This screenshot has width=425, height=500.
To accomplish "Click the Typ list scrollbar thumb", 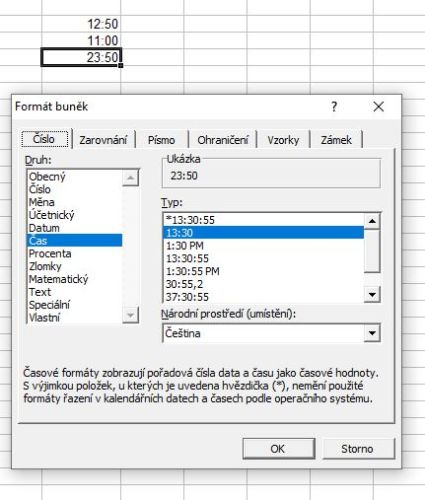I will pos(372,251).
